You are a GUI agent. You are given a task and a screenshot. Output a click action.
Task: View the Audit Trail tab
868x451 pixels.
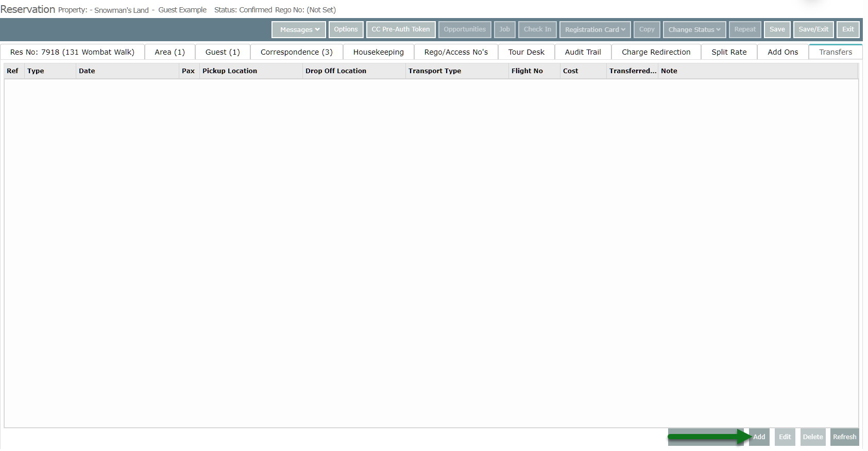pos(583,52)
